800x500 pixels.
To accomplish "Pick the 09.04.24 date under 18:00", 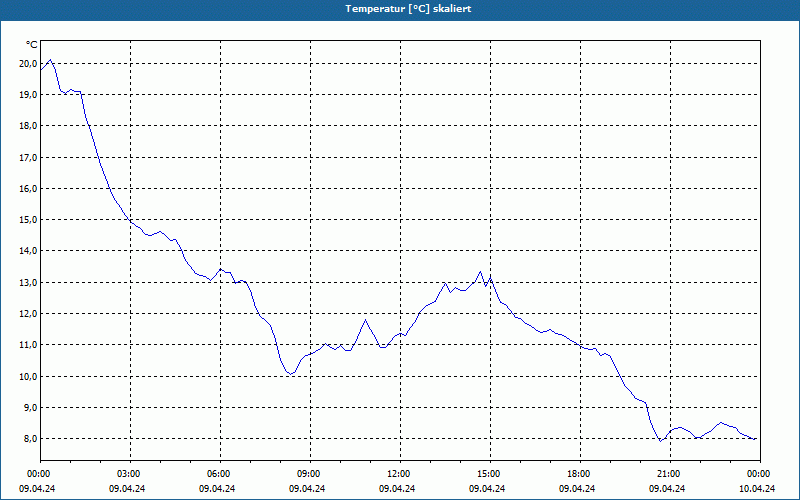I will pyautogui.click(x=577, y=489).
